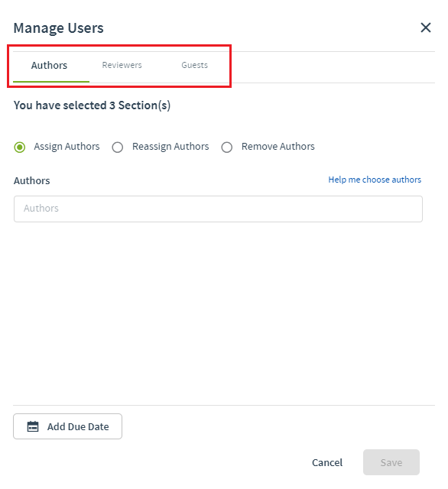Click the calendar icon beside Add Due Date
This screenshot has width=448, height=489.
tap(33, 426)
